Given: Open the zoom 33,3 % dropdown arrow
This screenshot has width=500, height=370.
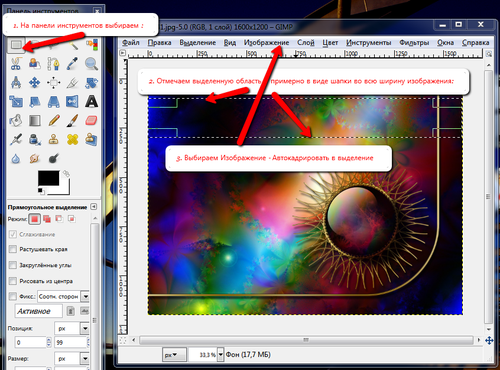Looking at the screenshot, I should tap(220, 355).
